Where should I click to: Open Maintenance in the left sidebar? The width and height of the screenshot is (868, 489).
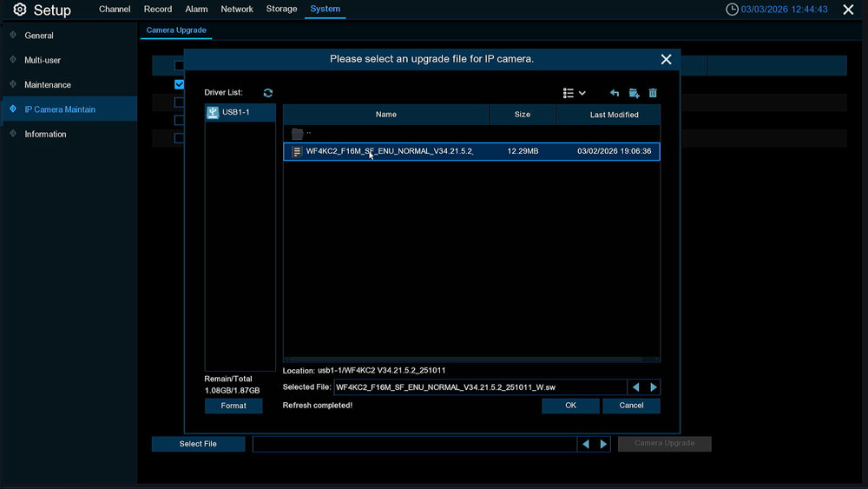(48, 85)
